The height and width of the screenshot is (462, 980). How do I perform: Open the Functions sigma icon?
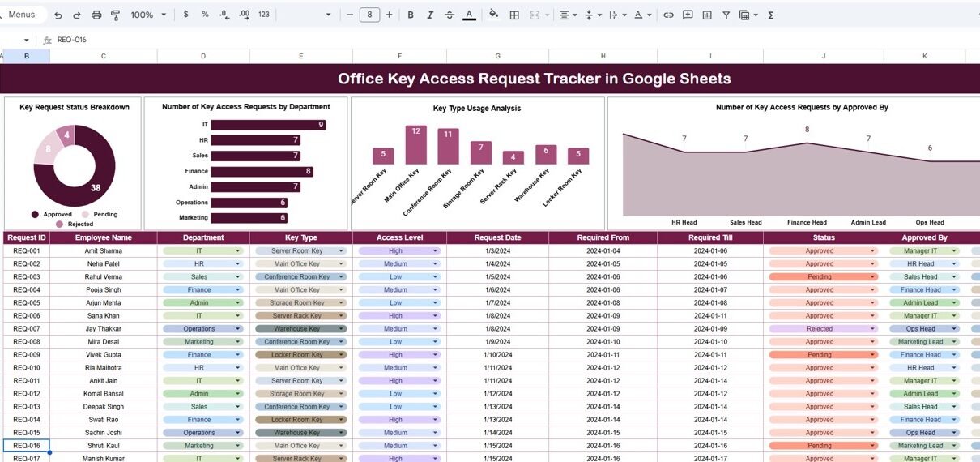pyautogui.click(x=770, y=15)
